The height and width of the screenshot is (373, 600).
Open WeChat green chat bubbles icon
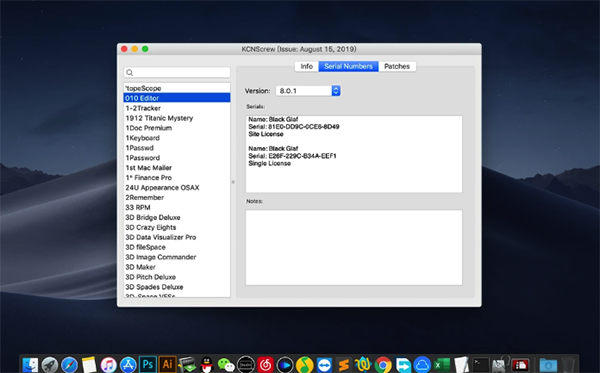point(226,365)
